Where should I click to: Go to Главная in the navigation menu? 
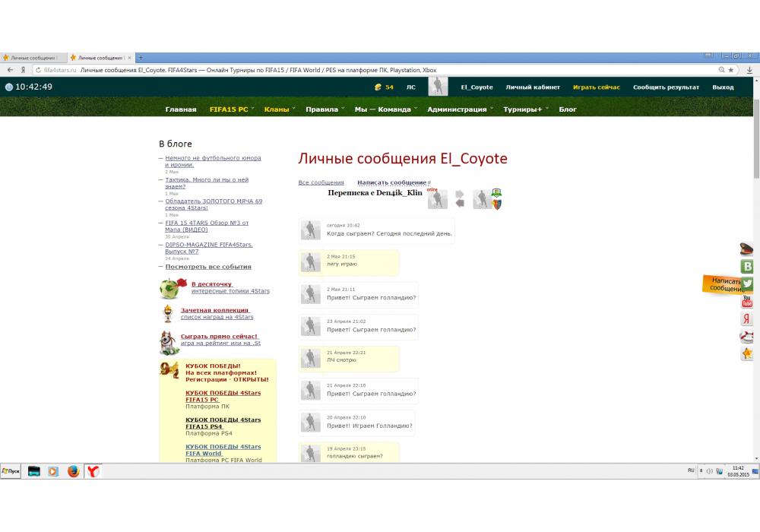pyautogui.click(x=181, y=109)
